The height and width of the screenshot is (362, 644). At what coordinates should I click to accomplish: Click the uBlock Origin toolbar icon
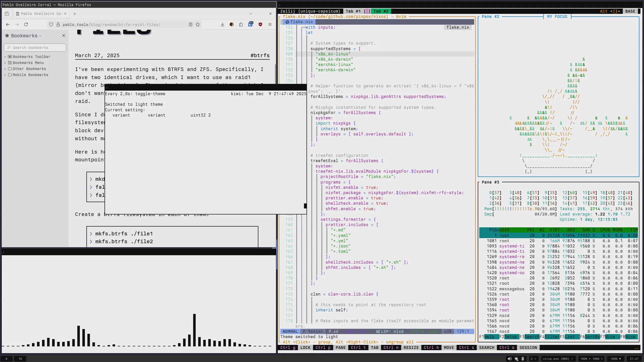[x=260, y=24]
